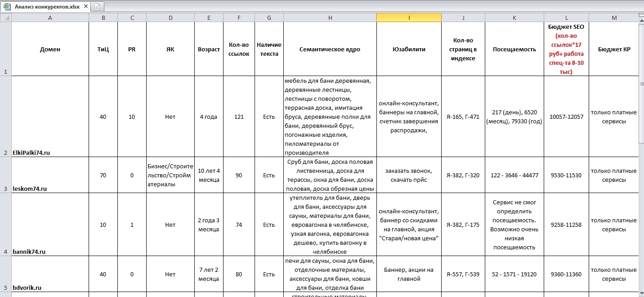
Task: Select the leskom74.ru domain cell
Action: coord(50,175)
